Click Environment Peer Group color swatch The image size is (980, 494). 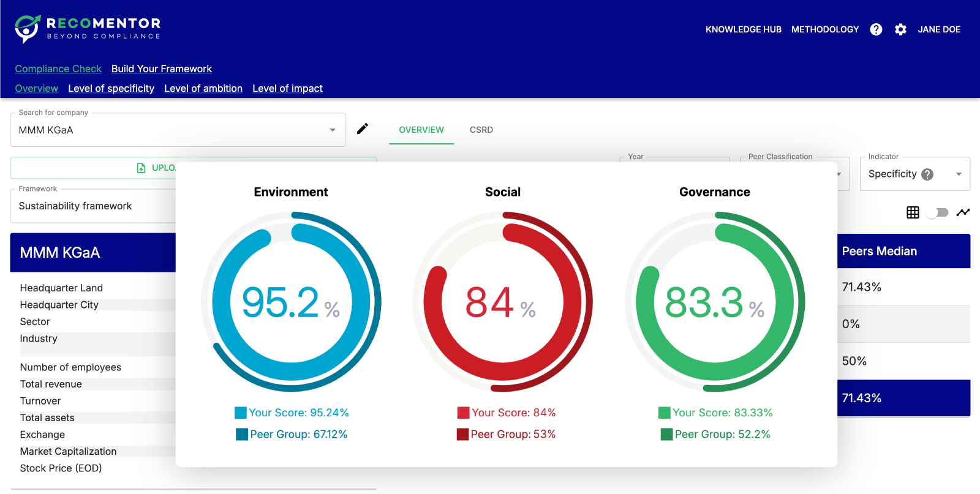tap(242, 435)
